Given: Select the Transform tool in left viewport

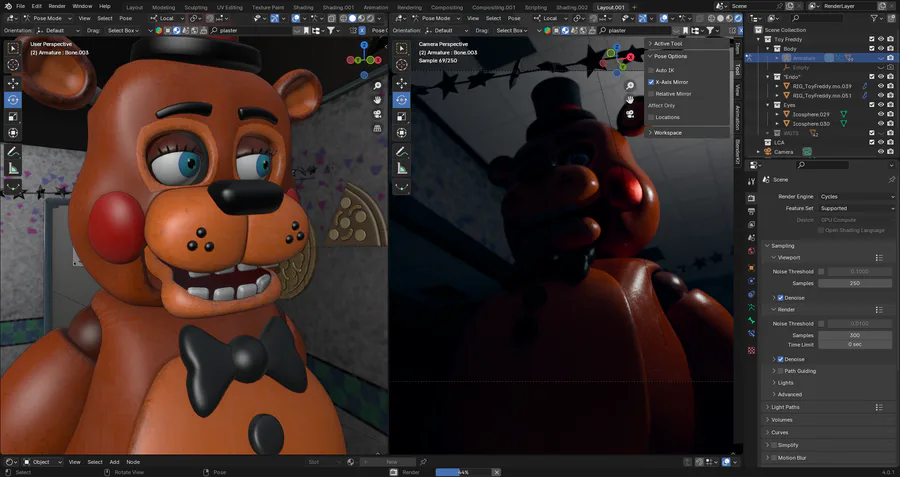Looking at the screenshot, I should [x=13, y=133].
